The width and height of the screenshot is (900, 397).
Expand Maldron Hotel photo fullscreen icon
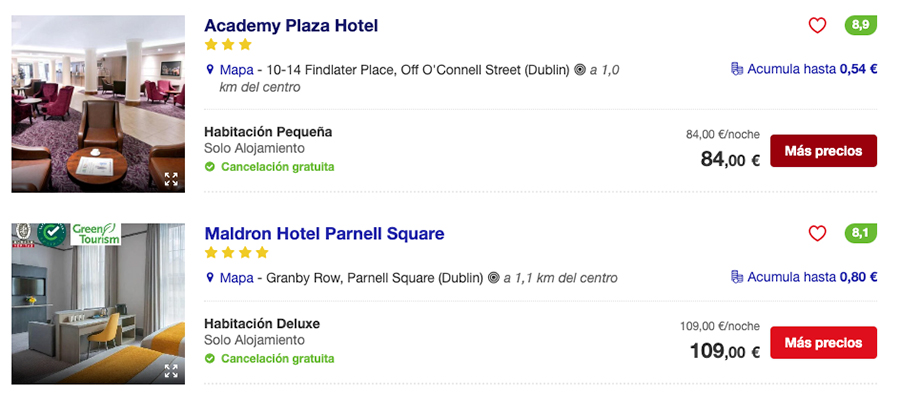point(170,371)
